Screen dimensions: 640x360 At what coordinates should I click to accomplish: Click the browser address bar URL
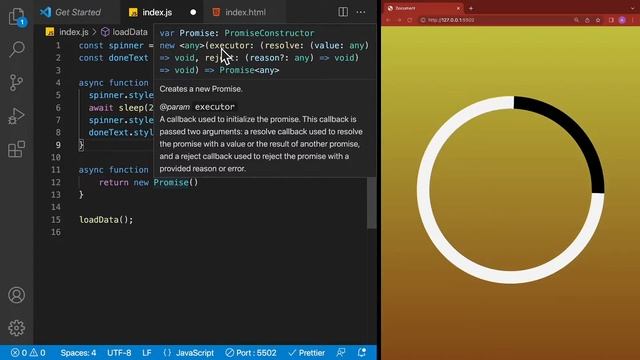coord(451,20)
